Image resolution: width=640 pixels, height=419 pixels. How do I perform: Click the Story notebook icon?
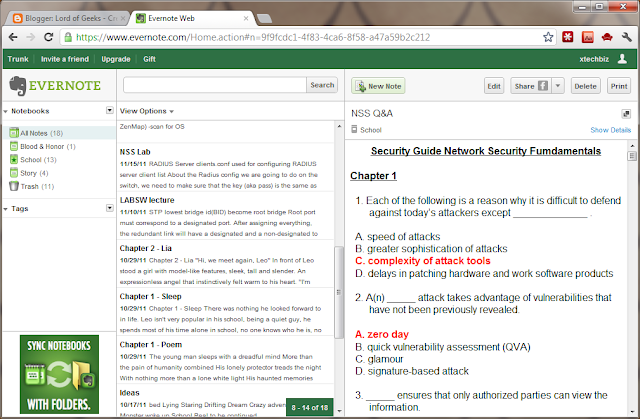coord(14,173)
